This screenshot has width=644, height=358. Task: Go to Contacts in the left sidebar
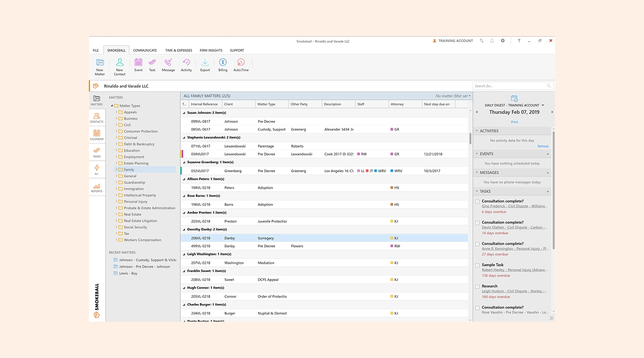[97, 118]
